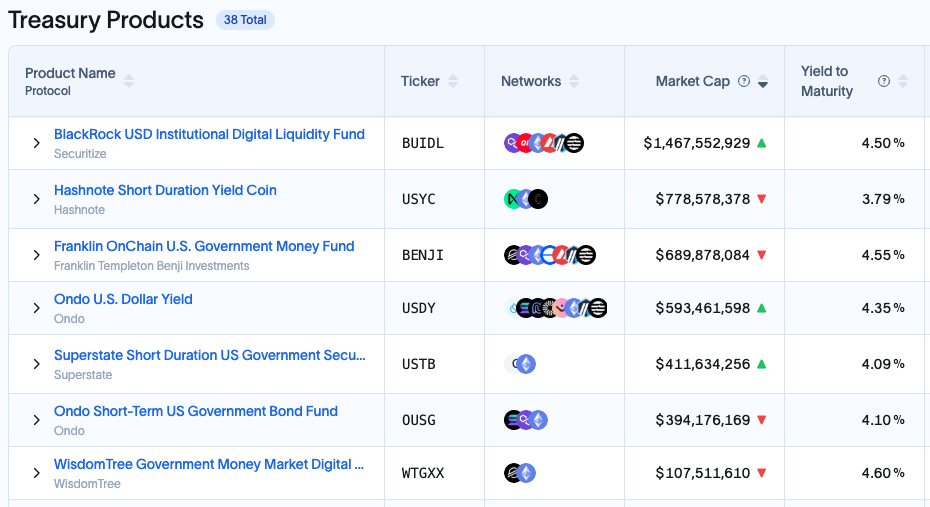Show Market Cap help tooltip icon
This screenshot has width=930, height=507.
(x=744, y=81)
